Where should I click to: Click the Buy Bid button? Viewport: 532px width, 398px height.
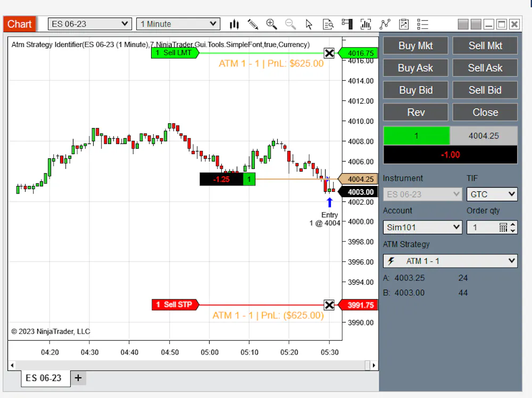[x=415, y=90]
